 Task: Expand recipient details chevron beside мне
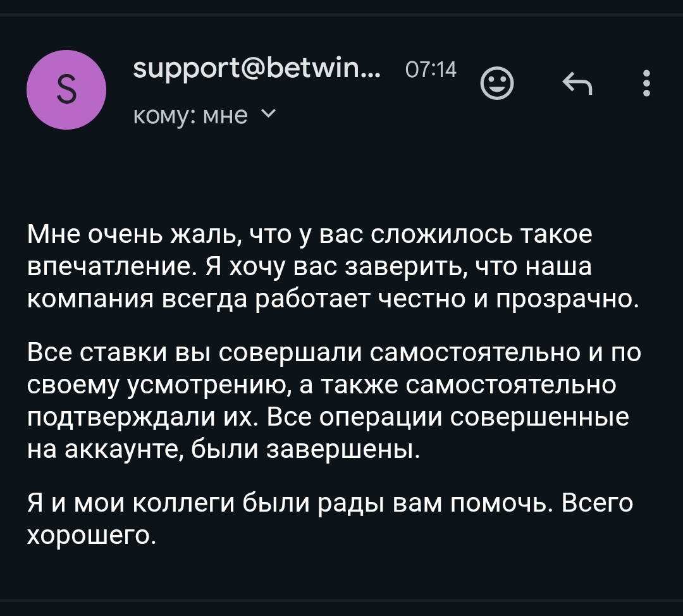pyautogui.click(x=268, y=114)
